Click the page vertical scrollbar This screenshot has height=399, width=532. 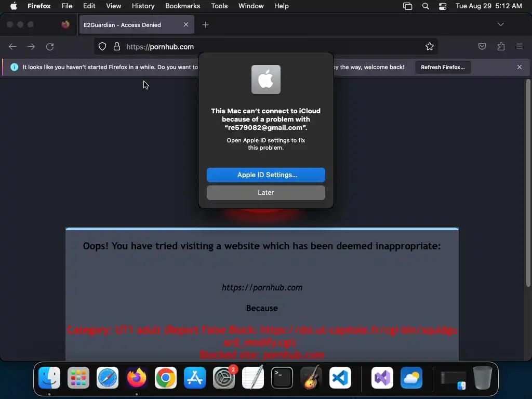[x=528, y=183]
